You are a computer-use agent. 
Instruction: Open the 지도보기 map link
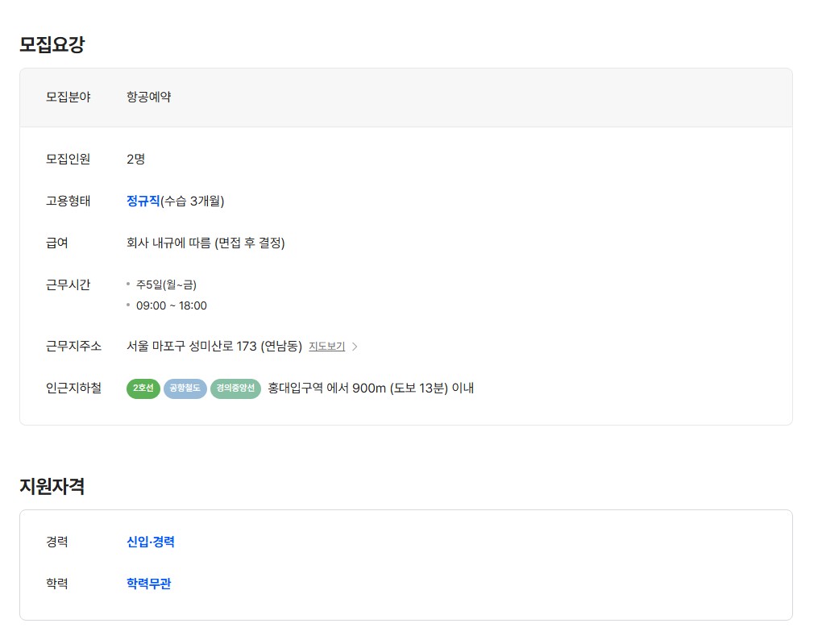326,347
